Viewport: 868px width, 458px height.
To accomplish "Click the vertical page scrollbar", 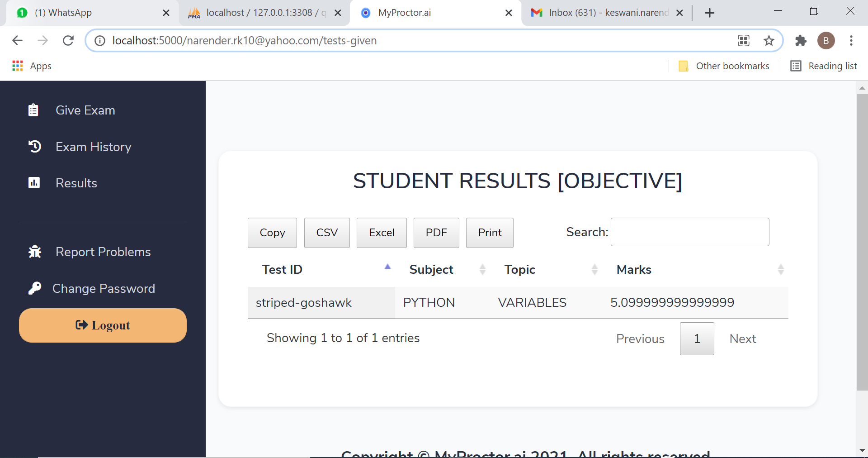I will pyautogui.click(x=862, y=242).
